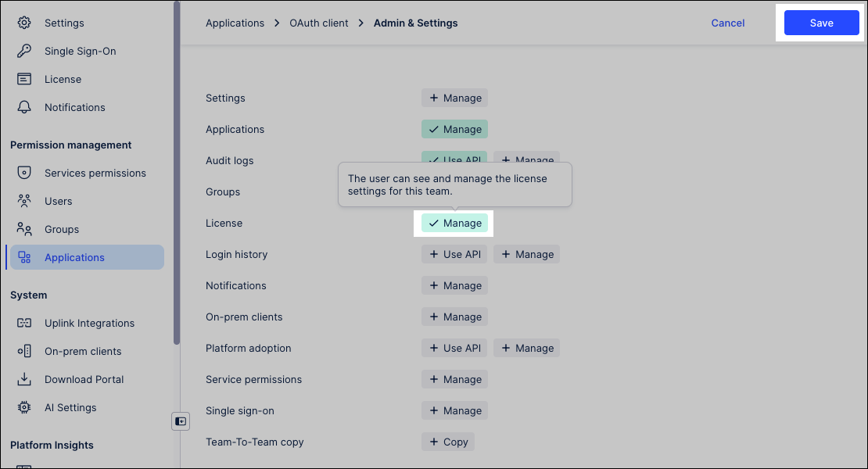The width and height of the screenshot is (868, 469).
Task: Select the Services permissions shield icon
Action: pos(23,173)
